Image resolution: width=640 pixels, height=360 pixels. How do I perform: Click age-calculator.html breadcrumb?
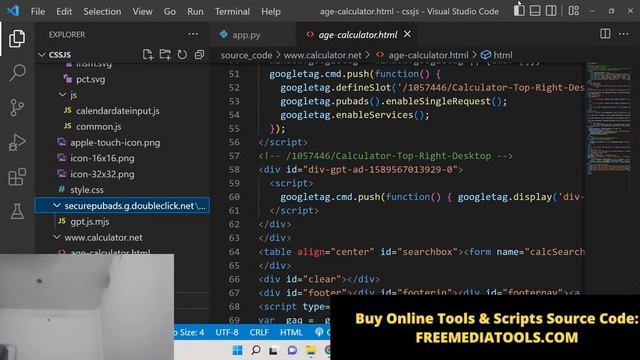[428, 55]
